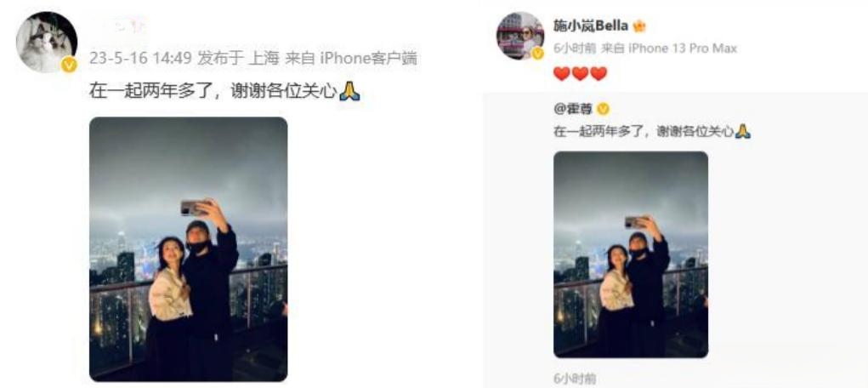
Task: Open the selfie photo in the Shanghai post
Action: pos(188,248)
